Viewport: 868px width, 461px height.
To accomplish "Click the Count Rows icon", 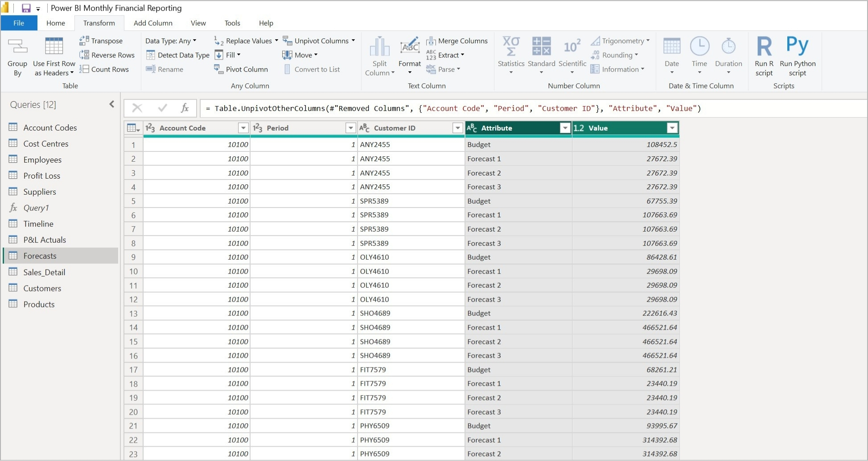I will pos(84,69).
